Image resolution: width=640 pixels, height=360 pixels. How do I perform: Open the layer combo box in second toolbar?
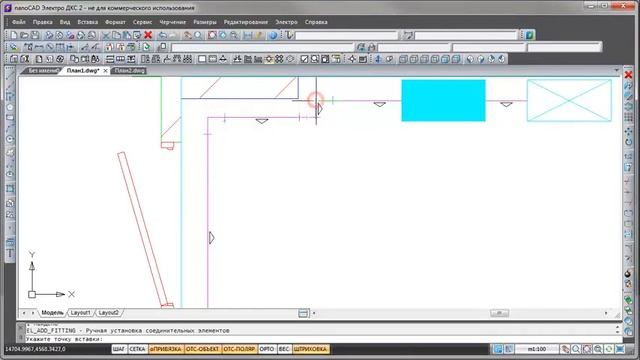click(x=263, y=47)
